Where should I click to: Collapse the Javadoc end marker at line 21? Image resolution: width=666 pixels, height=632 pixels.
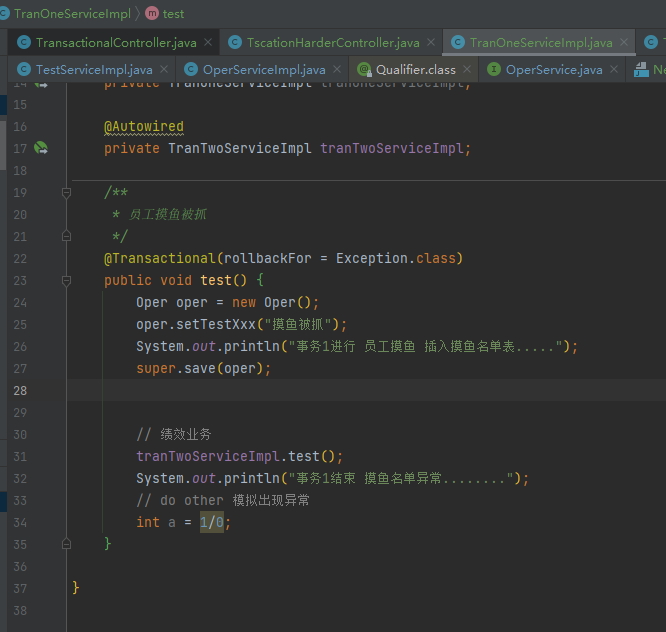66,236
